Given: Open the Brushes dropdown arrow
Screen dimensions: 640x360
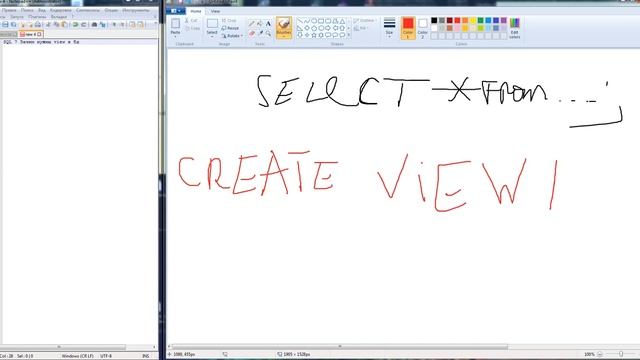Looking at the screenshot, I should tap(284, 36).
